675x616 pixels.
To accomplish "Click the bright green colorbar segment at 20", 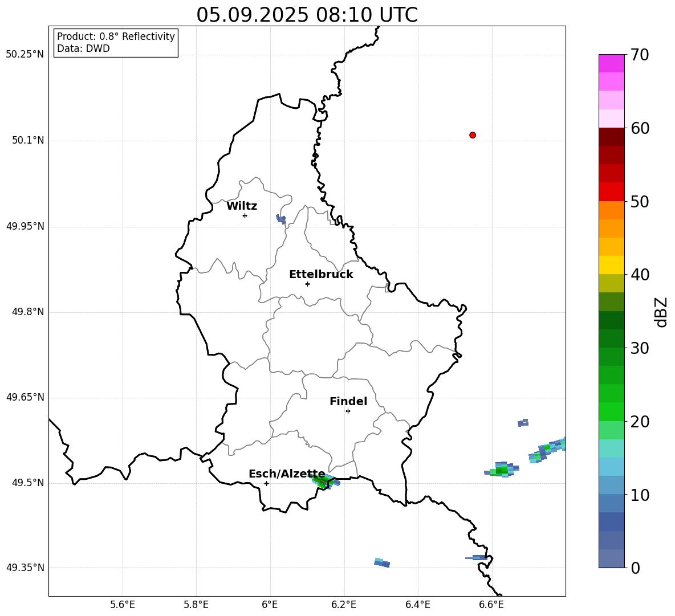I will tap(611, 411).
